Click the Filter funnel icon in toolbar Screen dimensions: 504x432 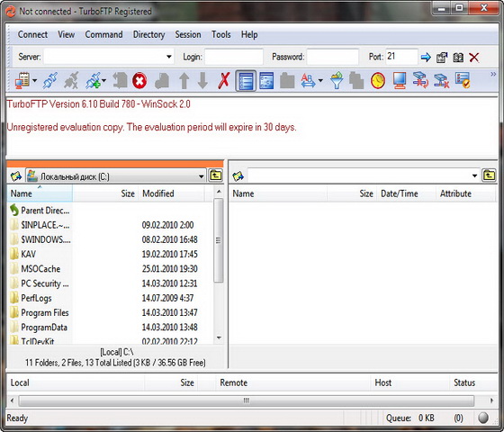tap(337, 80)
